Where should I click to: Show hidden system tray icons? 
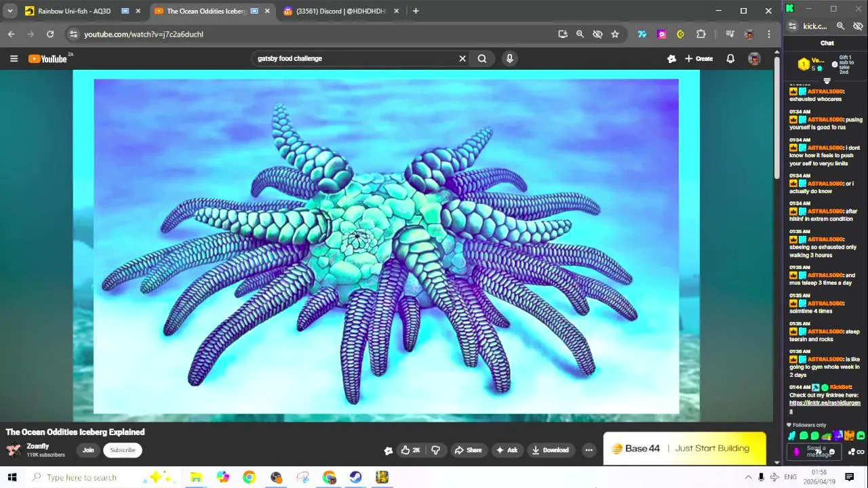(749, 477)
